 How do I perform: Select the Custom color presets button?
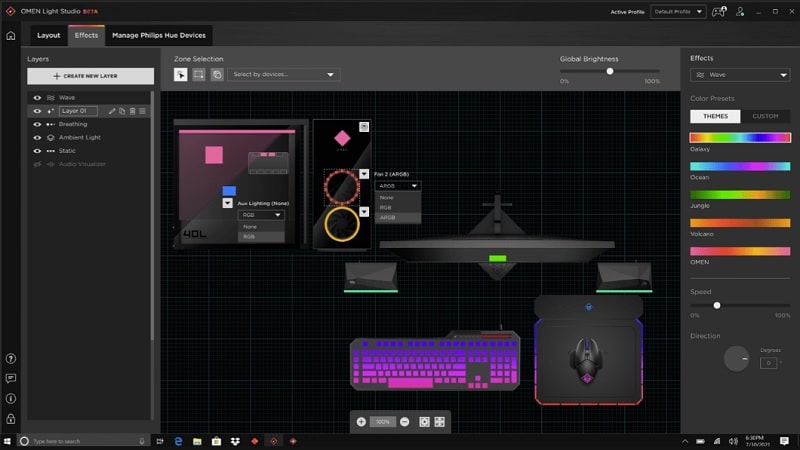[765, 116]
